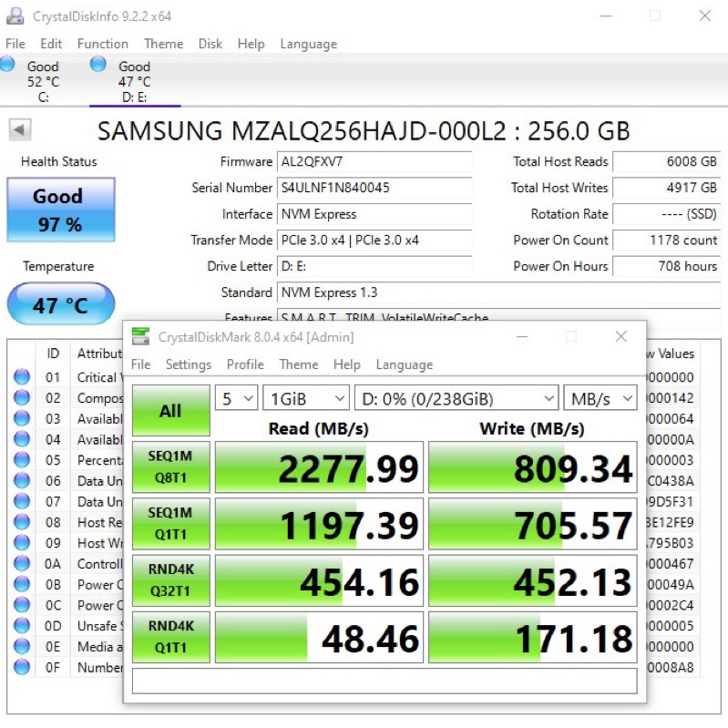Click the Power On Hours value 708 hours

666,266
